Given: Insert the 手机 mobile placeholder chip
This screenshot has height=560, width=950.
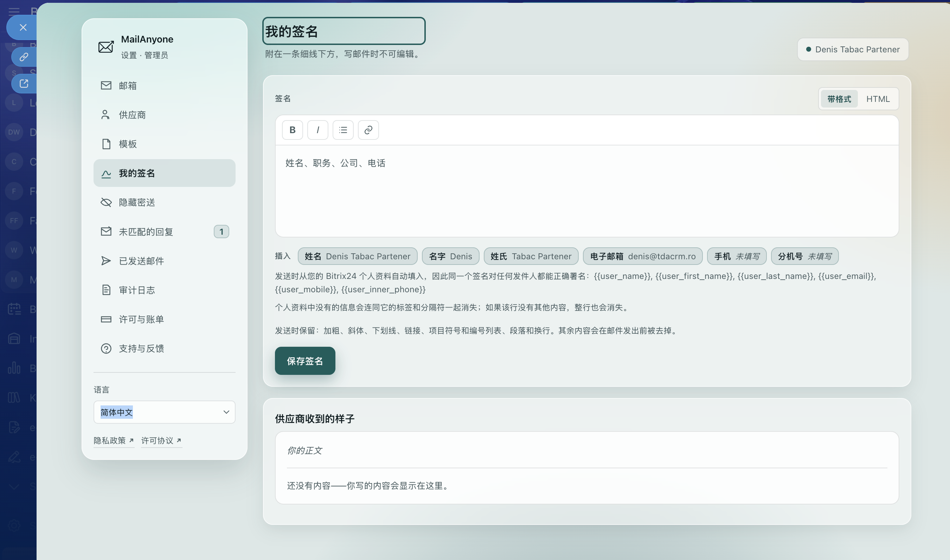Looking at the screenshot, I should pyautogui.click(x=737, y=256).
